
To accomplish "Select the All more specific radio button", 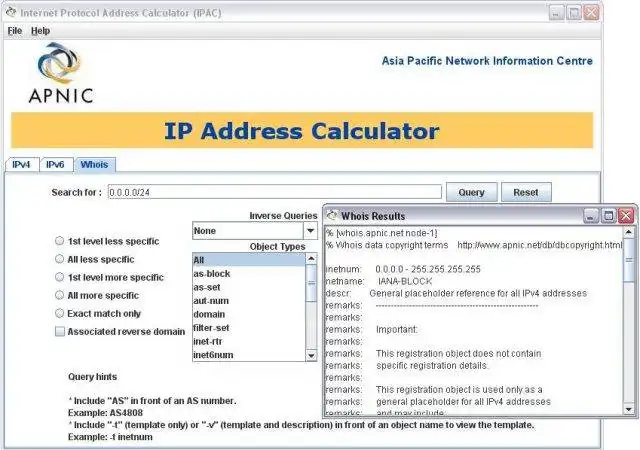I will (60, 295).
